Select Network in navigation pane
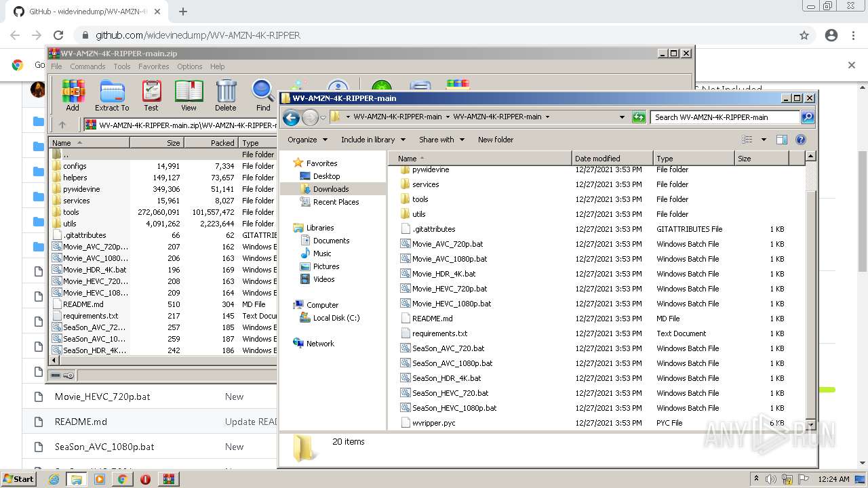This screenshot has height=488, width=868. point(320,344)
